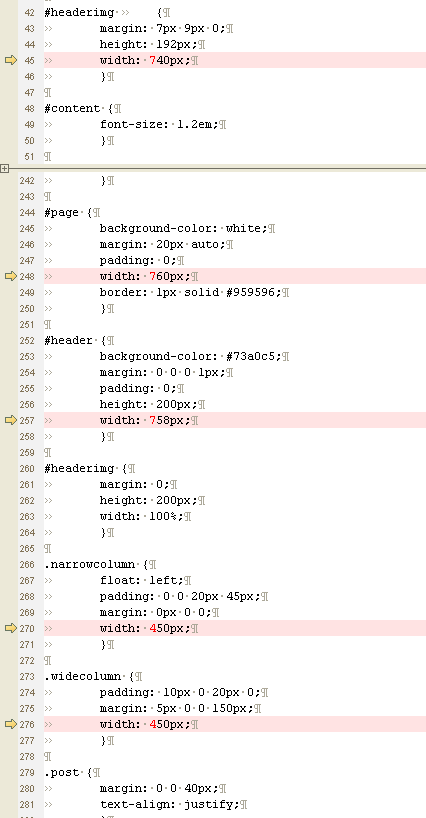The image size is (426, 818).
Task: Click the yellow arrow marker on line 248
Action: coord(10,276)
